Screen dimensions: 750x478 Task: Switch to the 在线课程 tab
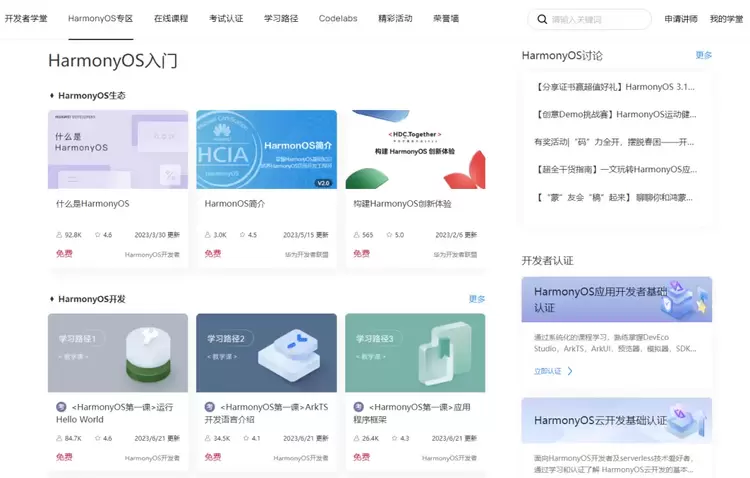click(x=170, y=19)
